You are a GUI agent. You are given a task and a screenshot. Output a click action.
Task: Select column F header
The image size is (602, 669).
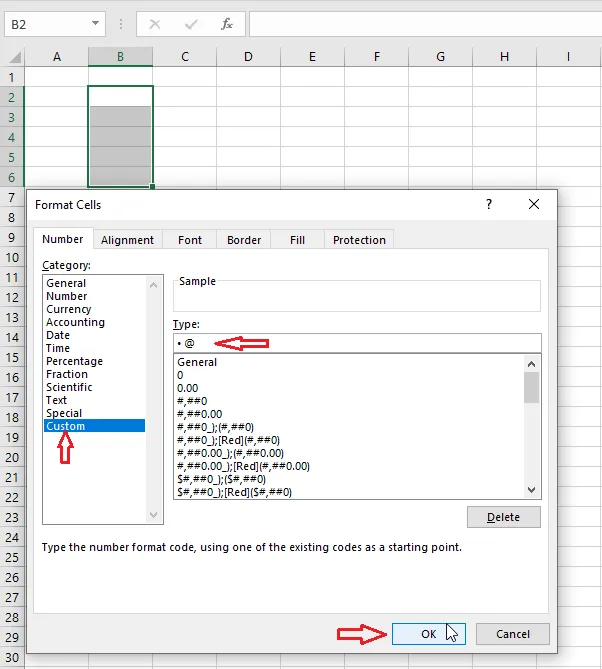376,57
